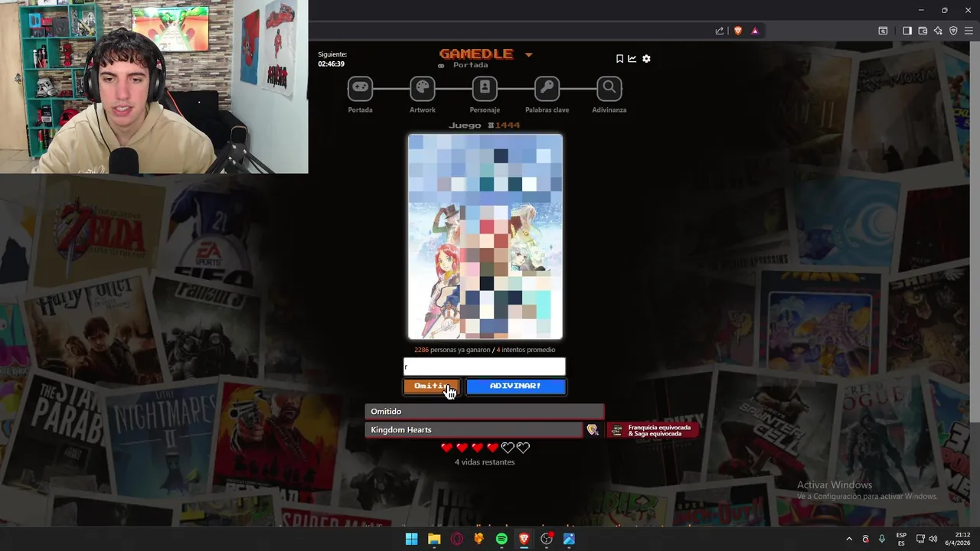
Task: Select the Personaje mode icon
Action: [485, 89]
